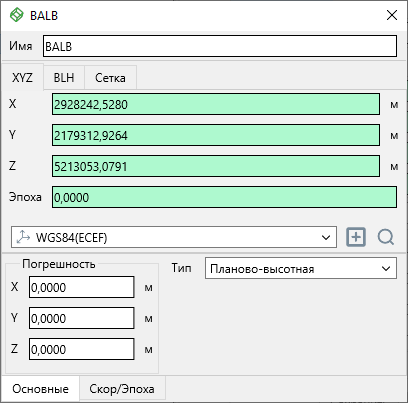Click the Эпоха label
The height and width of the screenshot is (403, 408).
point(25,197)
